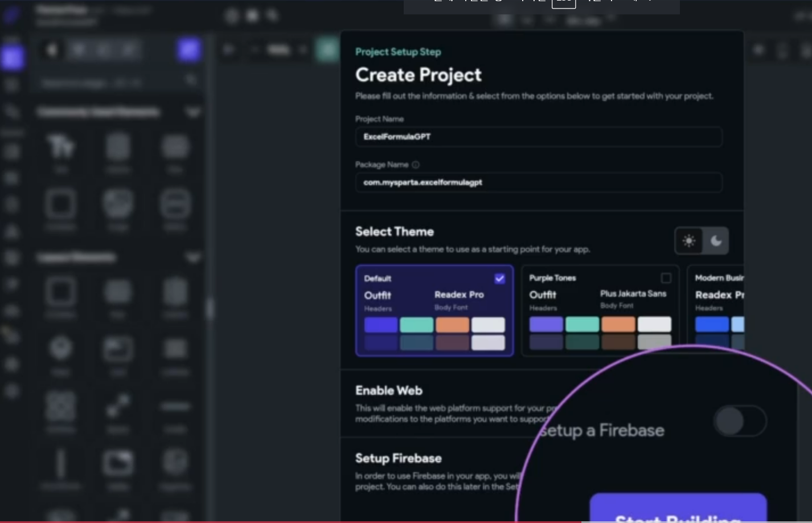Click the info icon beside Package Name
Image resolution: width=812 pixels, height=523 pixels.
click(x=416, y=165)
